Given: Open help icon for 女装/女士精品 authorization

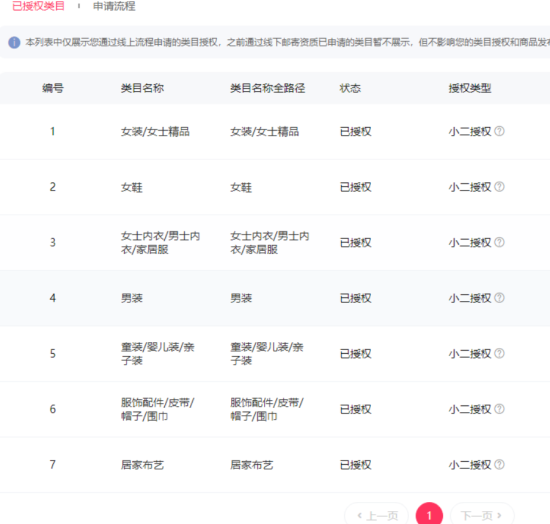Looking at the screenshot, I should [499, 131].
